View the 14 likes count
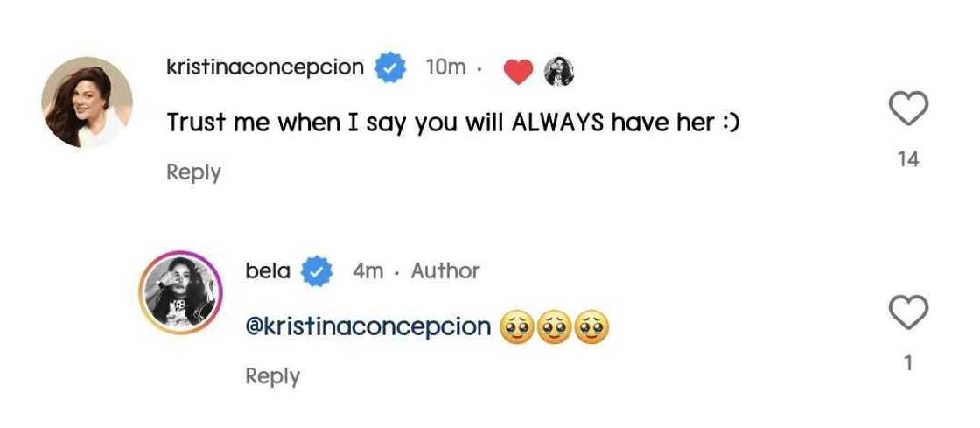The image size is (980, 428). [x=908, y=159]
